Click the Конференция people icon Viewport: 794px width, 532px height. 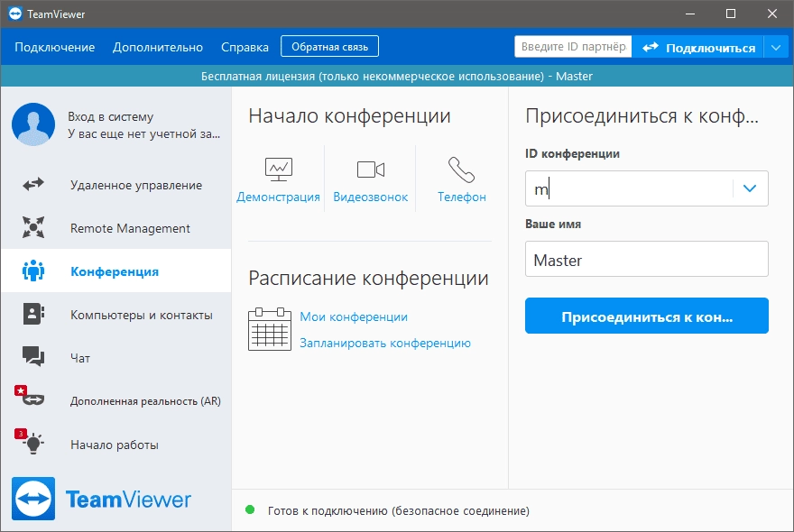[x=33, y=271]
